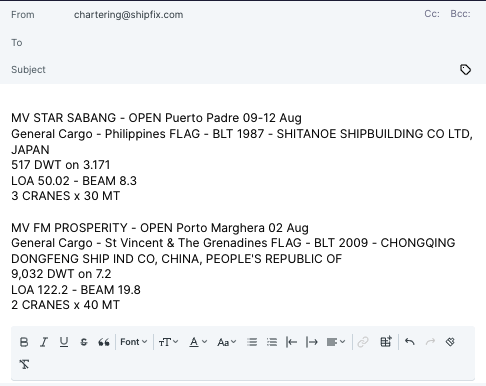Add Bcc recipients
Image resolution: width=486 pixels, height=386 pixels.
(x=460, y=14)
